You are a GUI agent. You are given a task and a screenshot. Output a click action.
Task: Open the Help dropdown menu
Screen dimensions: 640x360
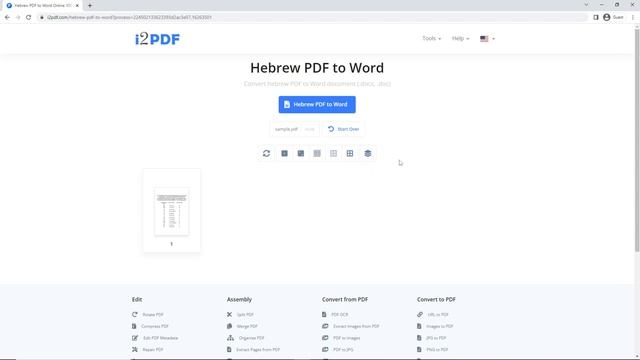click(460, 38)
